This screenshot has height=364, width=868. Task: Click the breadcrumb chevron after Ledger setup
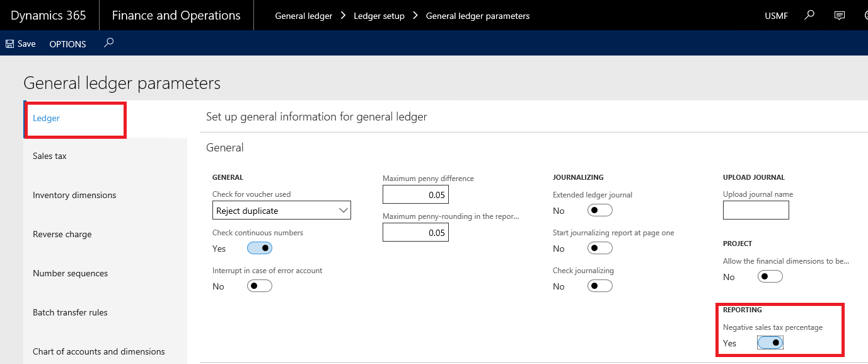tap(415, 15)
